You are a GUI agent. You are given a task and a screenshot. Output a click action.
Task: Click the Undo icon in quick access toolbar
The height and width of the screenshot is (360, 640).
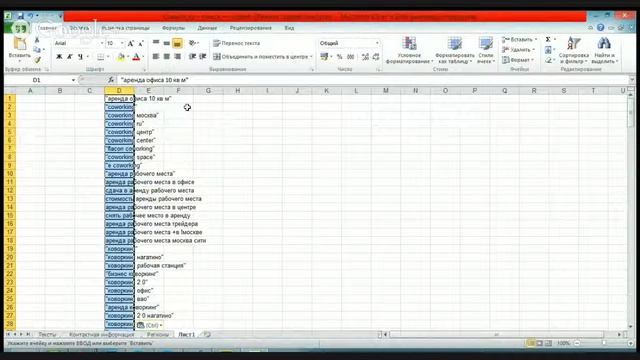31,16
